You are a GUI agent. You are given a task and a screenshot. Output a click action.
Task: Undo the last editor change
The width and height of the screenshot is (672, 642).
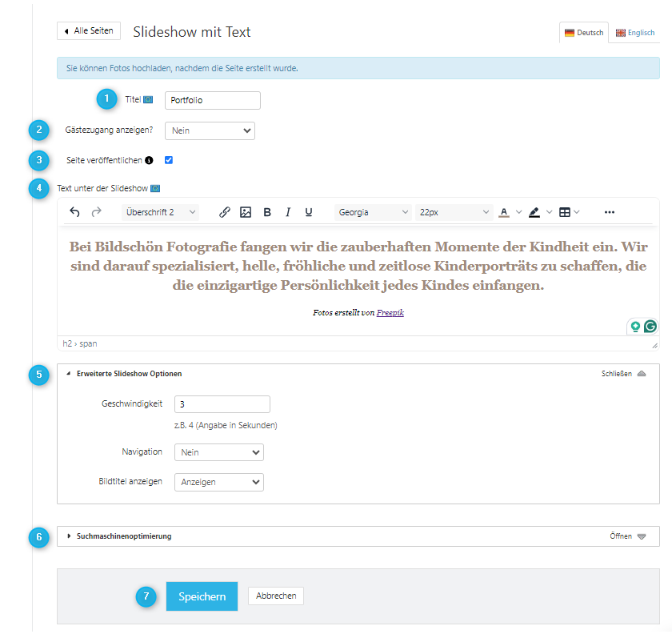point(74,212)
